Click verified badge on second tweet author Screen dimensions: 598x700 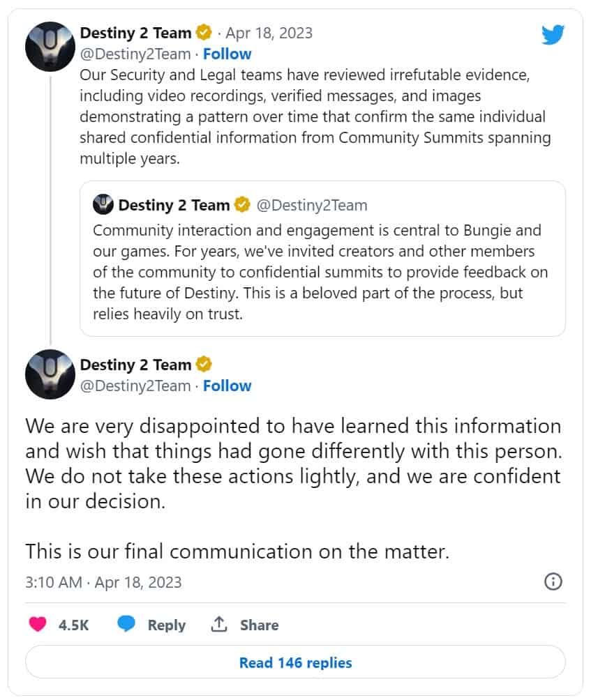point(204,365)
